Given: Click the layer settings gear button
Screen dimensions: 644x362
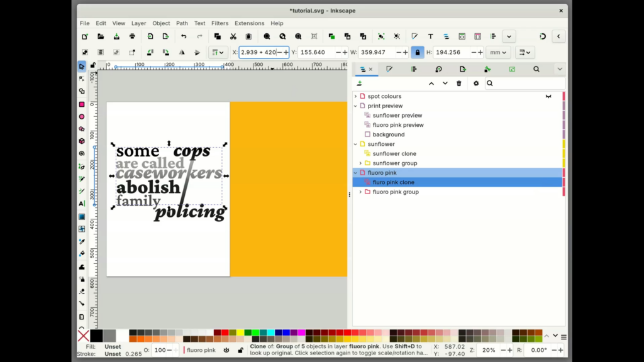Looking at the screenshot, I should pyautogui.click(x=475, y=83).
